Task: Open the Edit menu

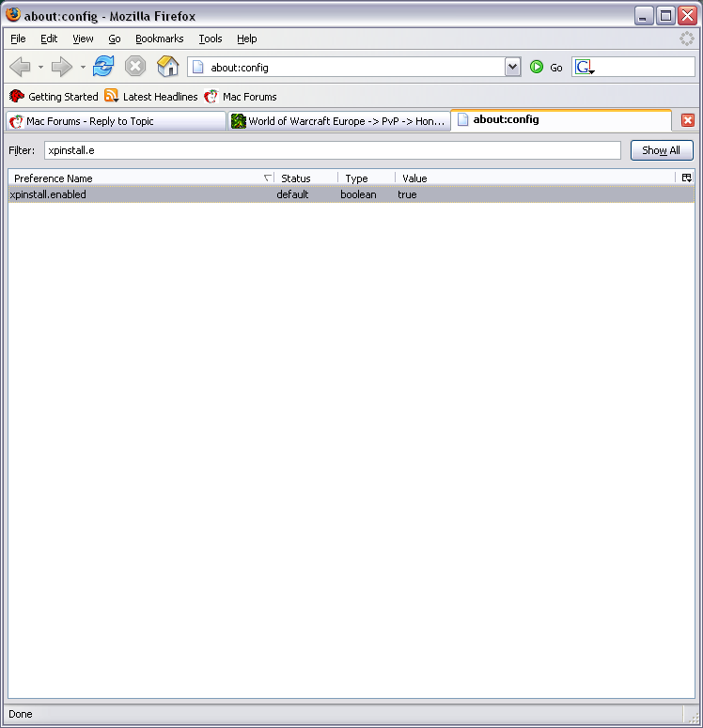Action: coord(49,39)
